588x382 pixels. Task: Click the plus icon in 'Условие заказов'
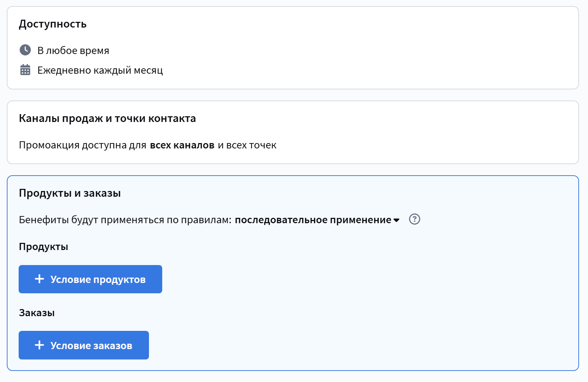coord(39,345)
